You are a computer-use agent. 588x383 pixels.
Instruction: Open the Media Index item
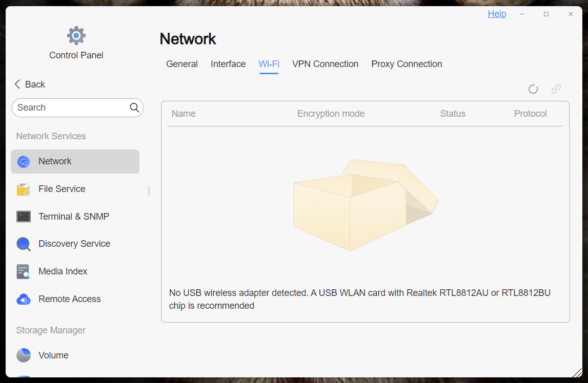pos(75,271)
